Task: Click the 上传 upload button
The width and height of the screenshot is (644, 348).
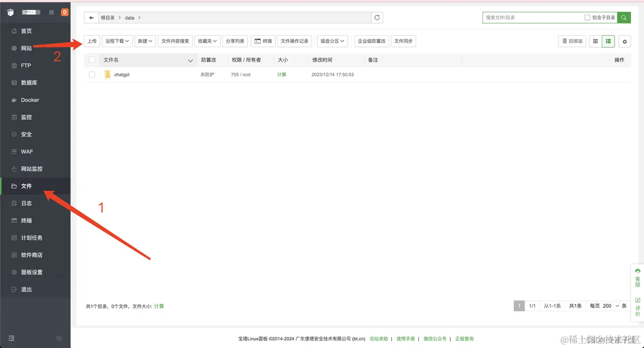Action: [x=92, y=41]
